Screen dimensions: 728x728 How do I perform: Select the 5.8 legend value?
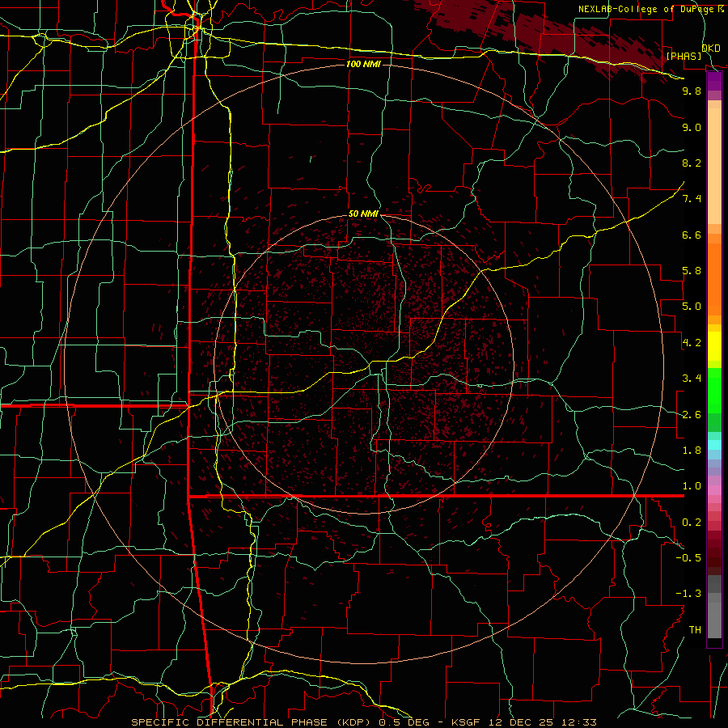pyautogui.click(x=692, y=271)
